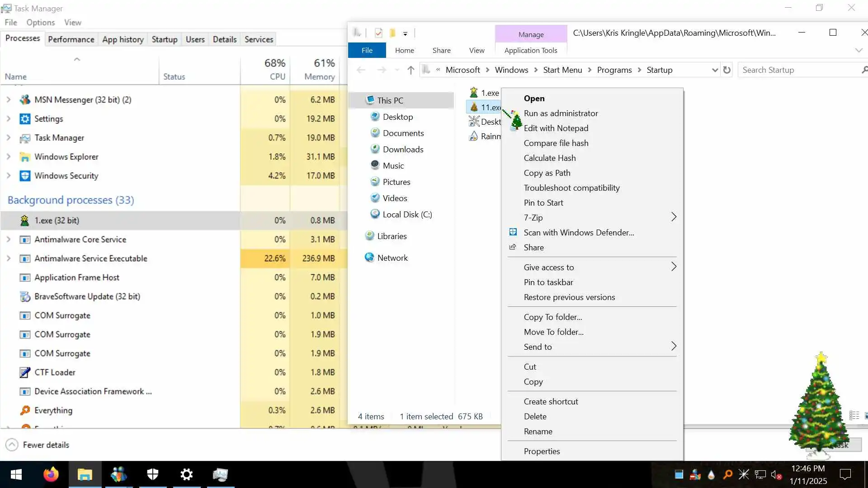Open the address bar history dropdown
The width and height of the screenshot is (868, 488).
(x=714, y=70)
